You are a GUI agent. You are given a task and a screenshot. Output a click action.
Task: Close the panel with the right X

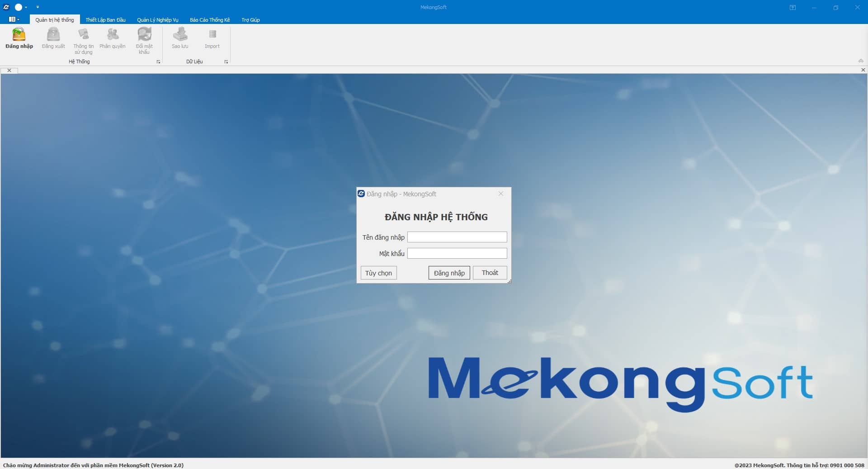pos(863,70)
